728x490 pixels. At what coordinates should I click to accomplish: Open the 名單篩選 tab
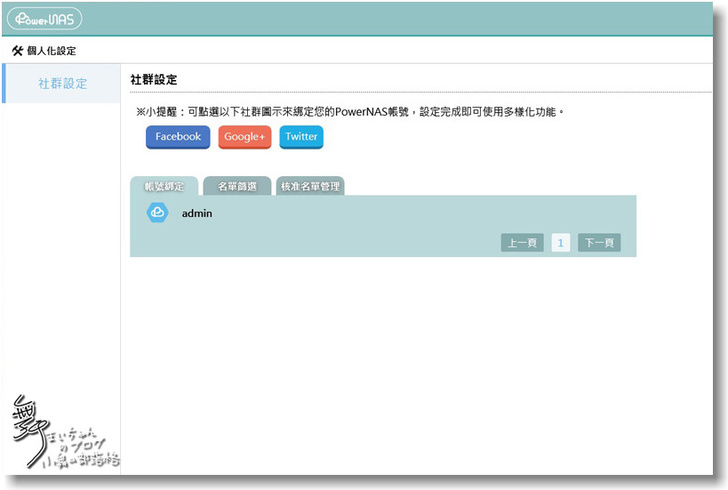236,187
